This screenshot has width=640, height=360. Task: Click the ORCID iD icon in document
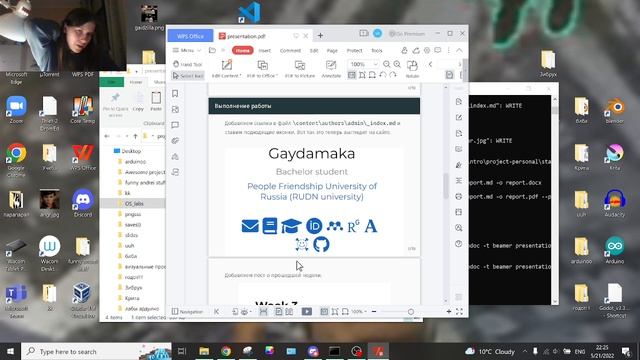point(314,226)
